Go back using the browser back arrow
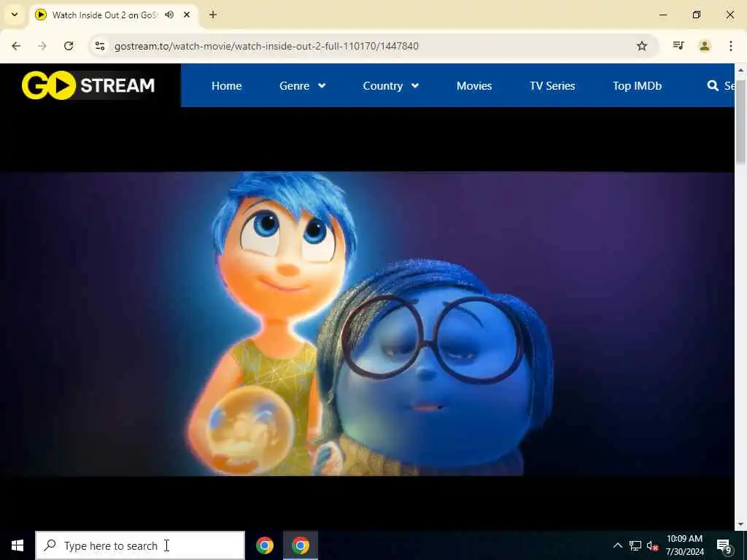This screenshot has height=560, width=747. point(16,46)
